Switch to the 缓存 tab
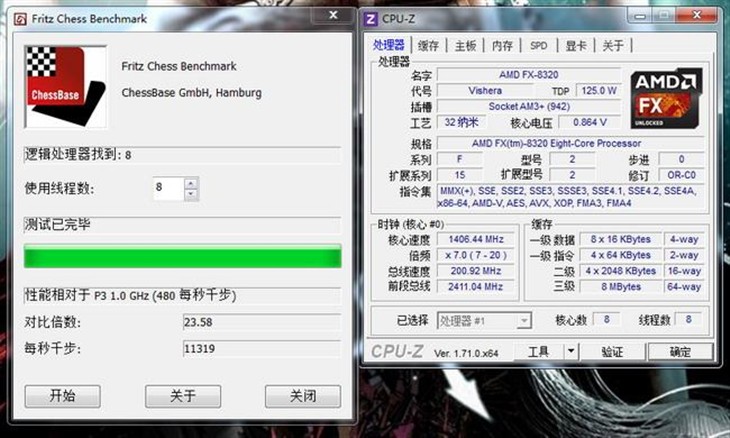 [x=428, y=46]
